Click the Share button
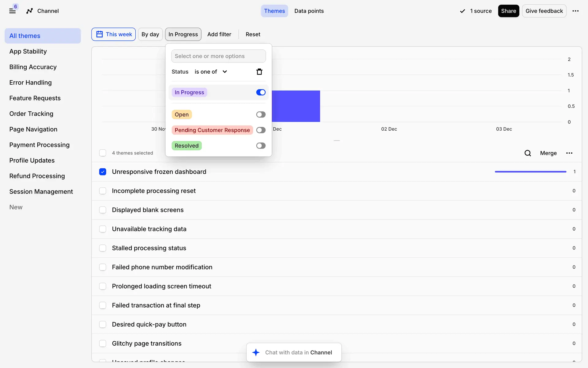This screenshot has width=588, height=368. 508,11
